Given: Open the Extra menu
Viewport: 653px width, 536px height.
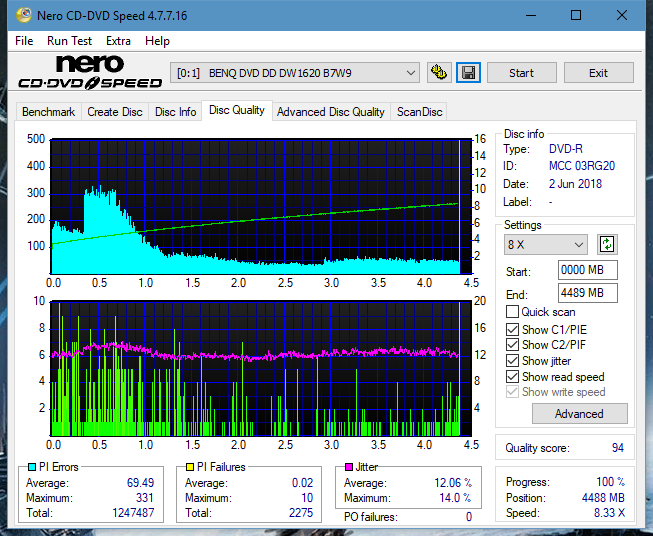Looking at the screenshot, I should pos(118,41).
